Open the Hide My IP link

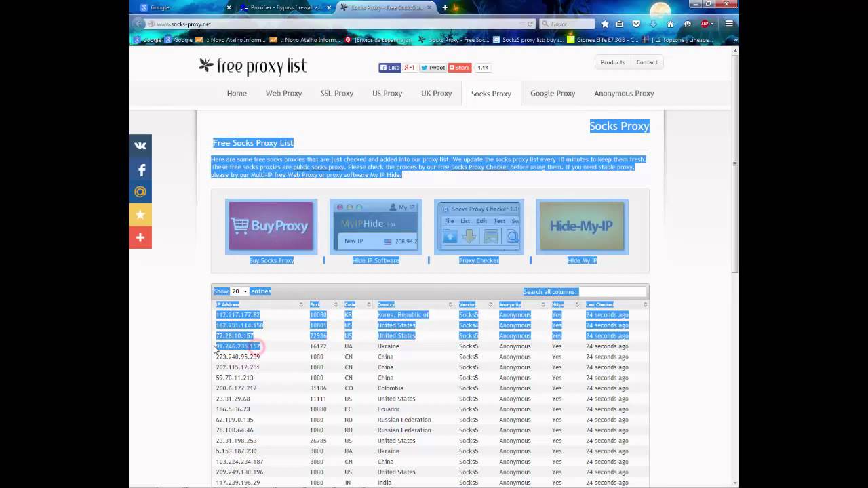point(582,260)
